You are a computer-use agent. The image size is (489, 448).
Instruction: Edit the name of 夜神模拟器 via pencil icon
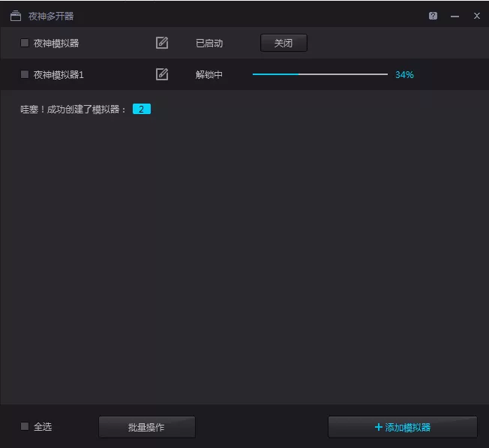pos(162,43)
